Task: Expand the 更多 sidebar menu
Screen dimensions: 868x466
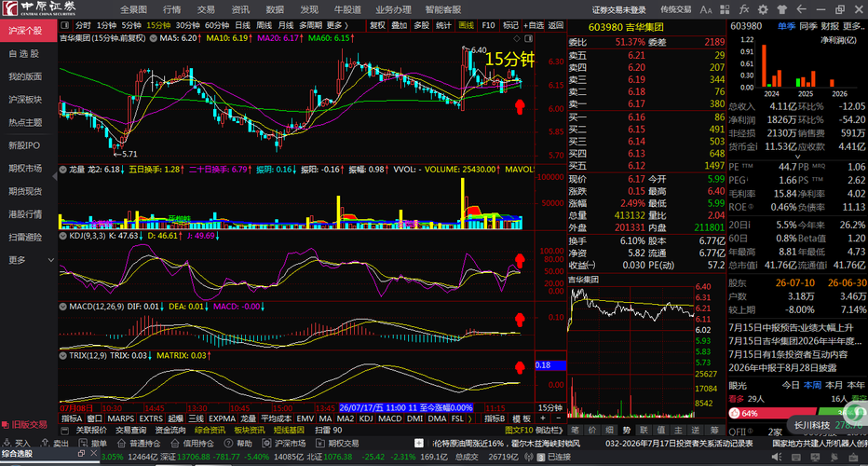Action: click(29, 260)
